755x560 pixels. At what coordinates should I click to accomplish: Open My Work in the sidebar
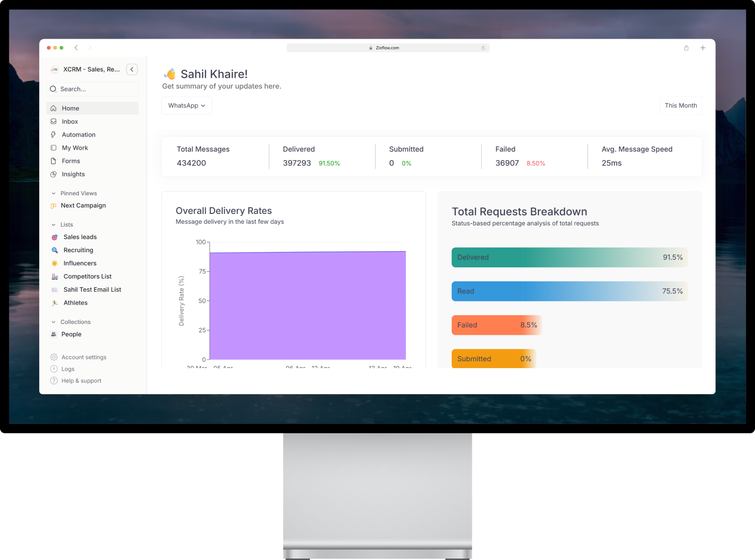point(74,147)
